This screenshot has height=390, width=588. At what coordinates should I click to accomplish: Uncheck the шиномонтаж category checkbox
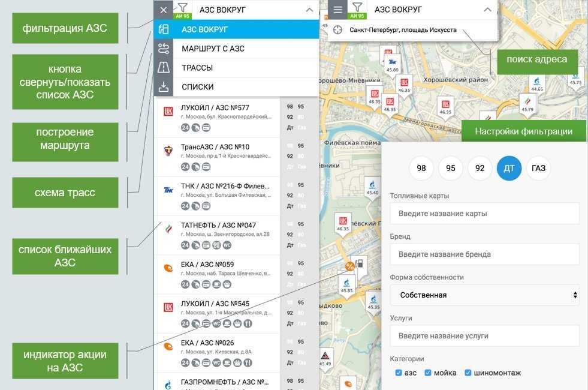pos(468,373)
